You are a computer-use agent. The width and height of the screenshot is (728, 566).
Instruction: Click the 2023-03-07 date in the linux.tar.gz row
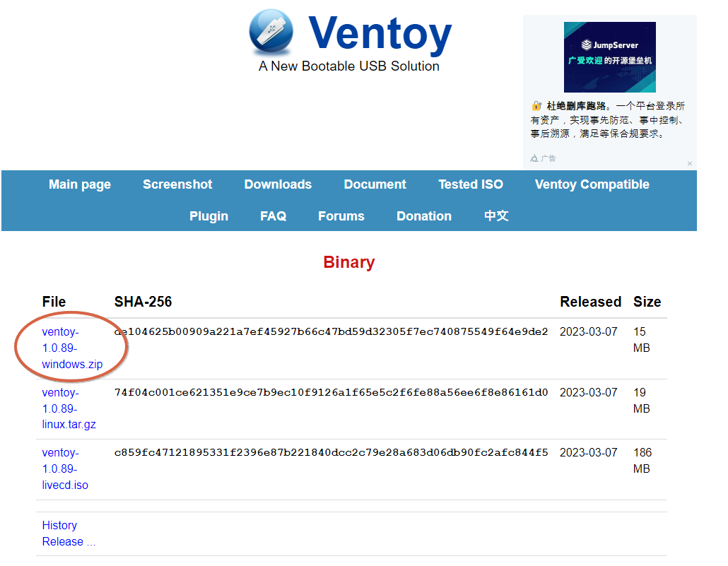(x=588, y=392)
